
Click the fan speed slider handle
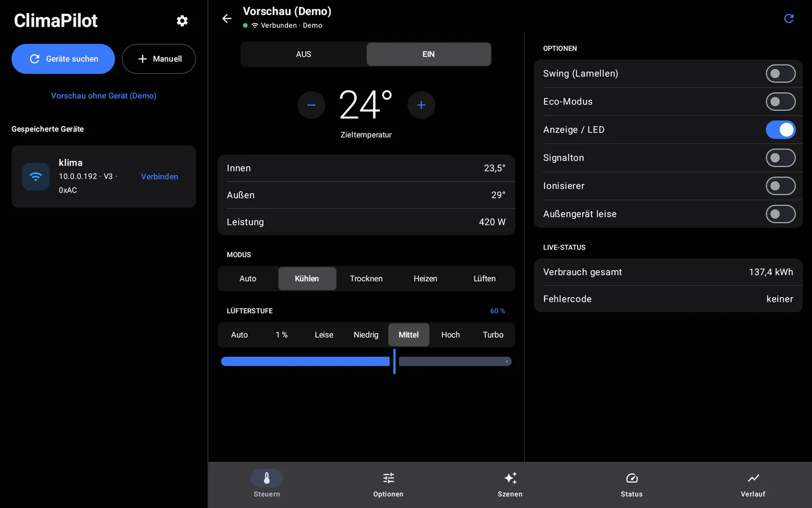394,361
